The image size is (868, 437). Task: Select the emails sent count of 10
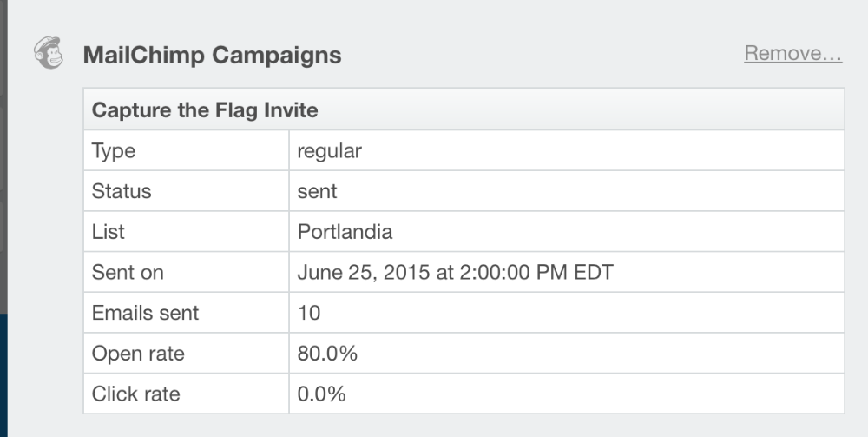(x=308, y=313)
